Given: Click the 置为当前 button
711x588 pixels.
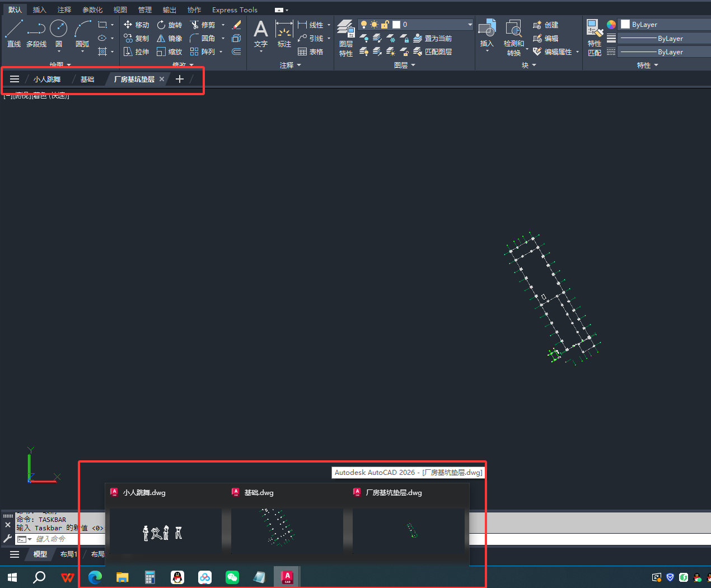Looking at the screenshot, I should [433, 38].
